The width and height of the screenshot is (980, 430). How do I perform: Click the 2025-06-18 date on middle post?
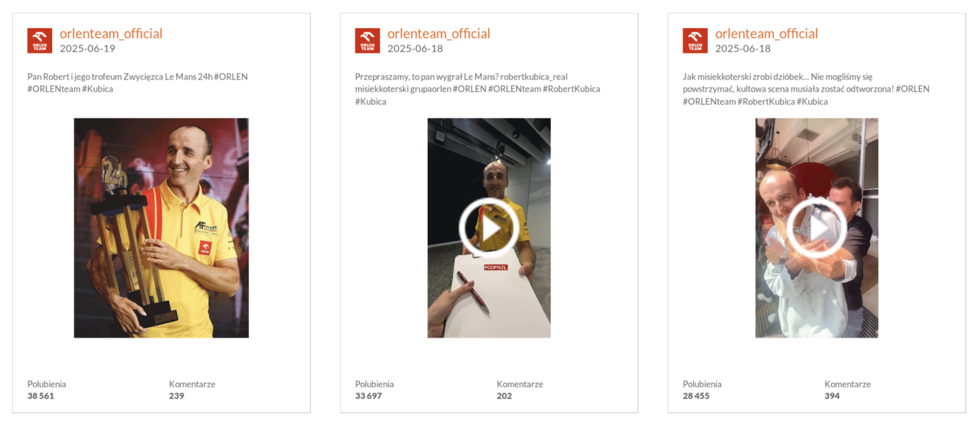tap(415, 49)
